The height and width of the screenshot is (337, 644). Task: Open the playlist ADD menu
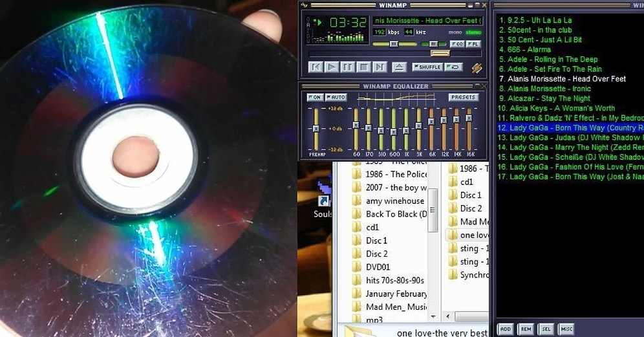[x=506, y=329]
